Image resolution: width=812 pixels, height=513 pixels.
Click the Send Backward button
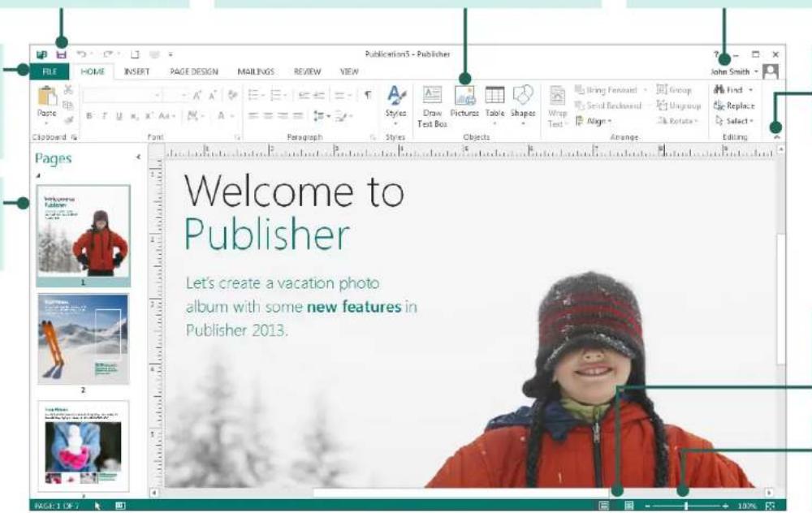point(608,106)
